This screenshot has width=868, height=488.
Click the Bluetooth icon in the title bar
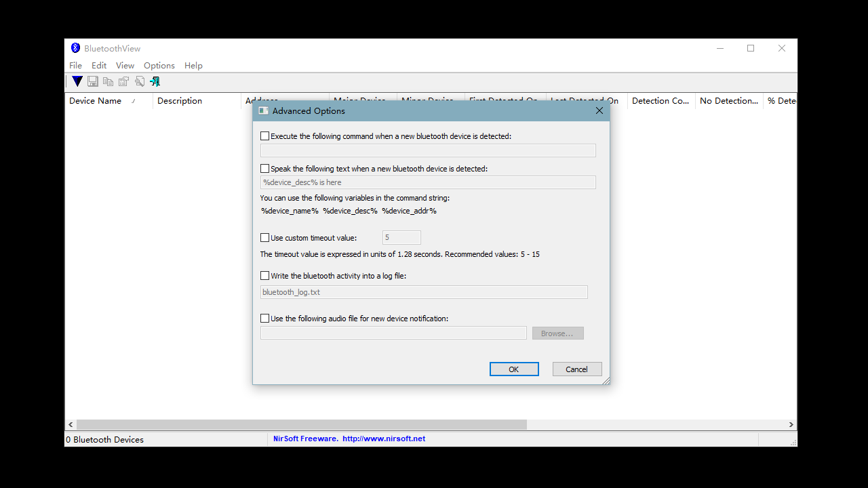75,48
